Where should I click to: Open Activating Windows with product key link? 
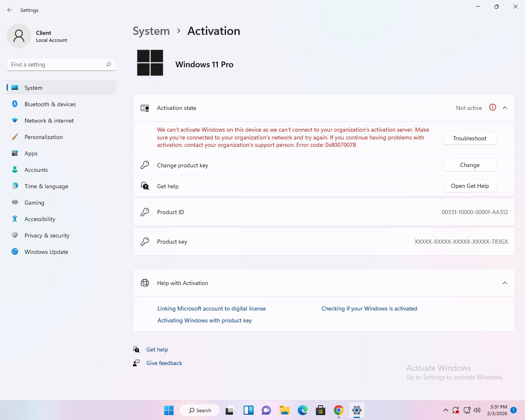click(x=205, y=320)
